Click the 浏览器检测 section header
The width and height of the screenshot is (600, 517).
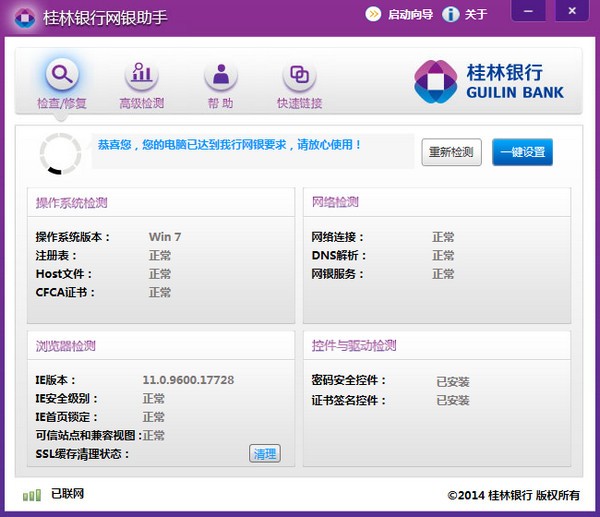(65, 346)
